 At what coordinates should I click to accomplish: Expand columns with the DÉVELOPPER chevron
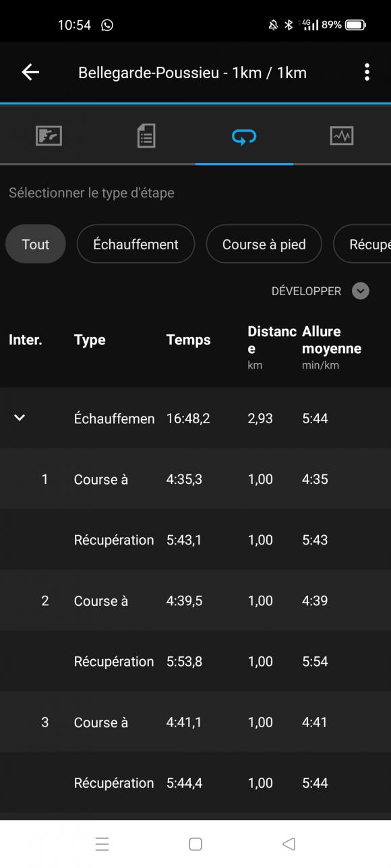tap(361, 291)
